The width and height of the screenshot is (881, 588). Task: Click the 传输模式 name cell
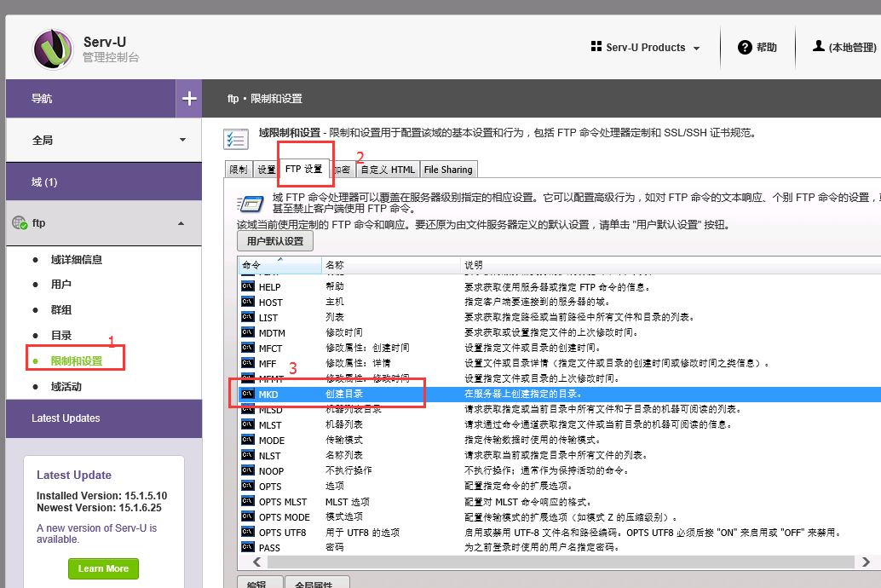[x=344, y=440]
